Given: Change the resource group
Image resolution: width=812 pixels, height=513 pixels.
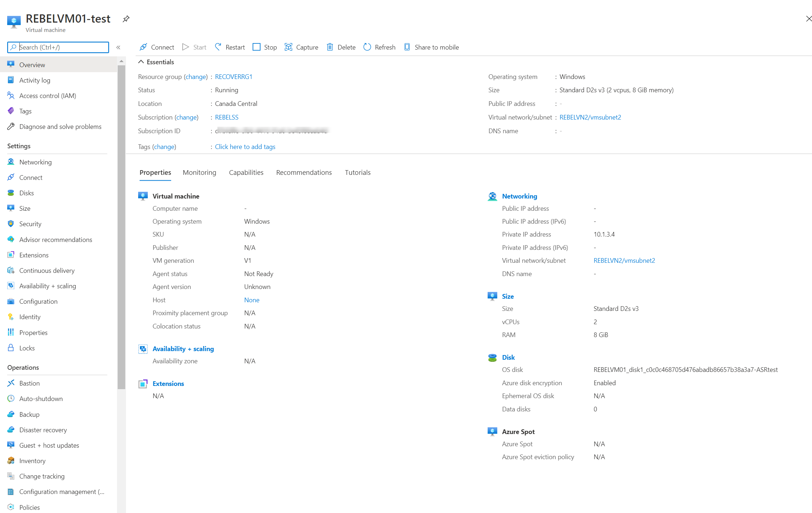Looking at the screenshot, I should pyautogui.click(x=196, y=76).
